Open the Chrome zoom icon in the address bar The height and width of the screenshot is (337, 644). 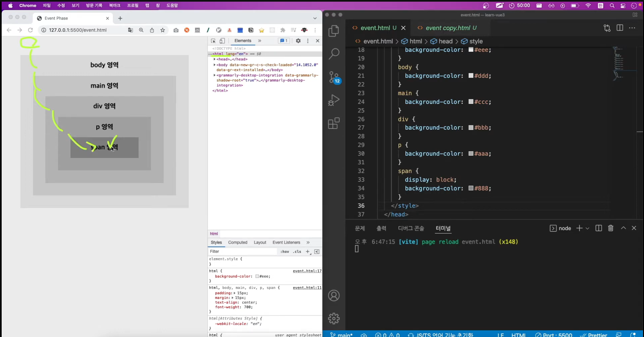coord(141,30)
